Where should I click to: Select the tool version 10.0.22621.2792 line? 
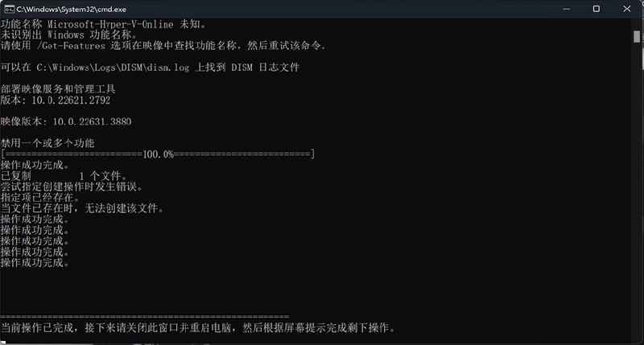pos(56,100)
